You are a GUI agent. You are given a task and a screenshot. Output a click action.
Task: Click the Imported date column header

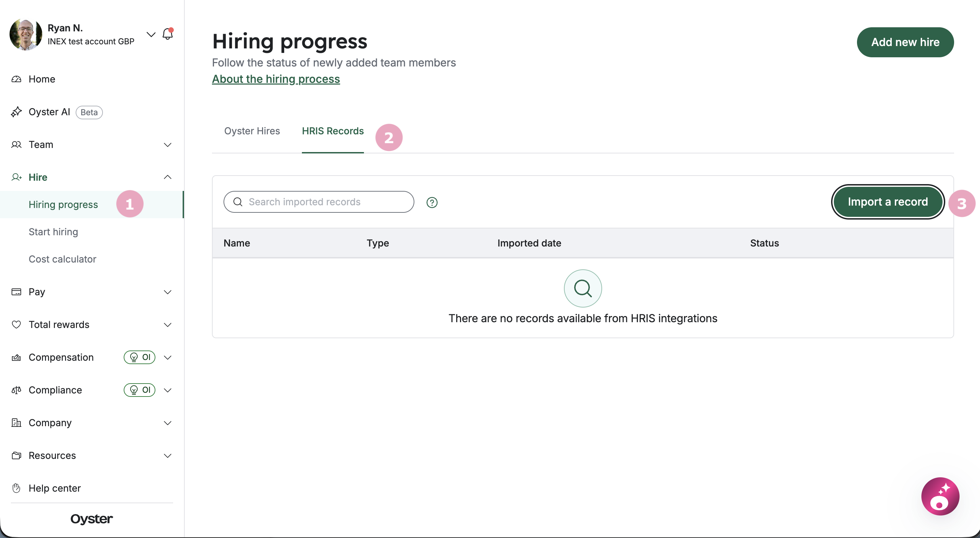[x=529, y=243]
